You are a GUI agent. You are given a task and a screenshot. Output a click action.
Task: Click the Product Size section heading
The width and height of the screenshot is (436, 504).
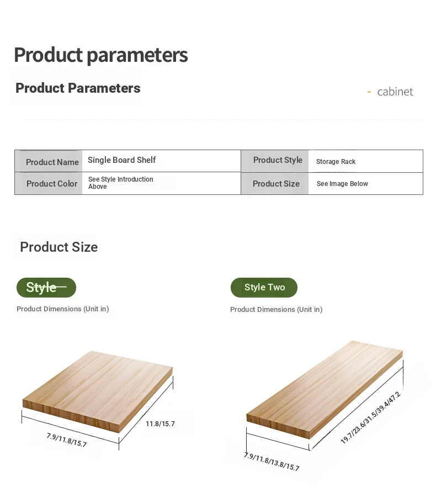click(x=59, y=247)
